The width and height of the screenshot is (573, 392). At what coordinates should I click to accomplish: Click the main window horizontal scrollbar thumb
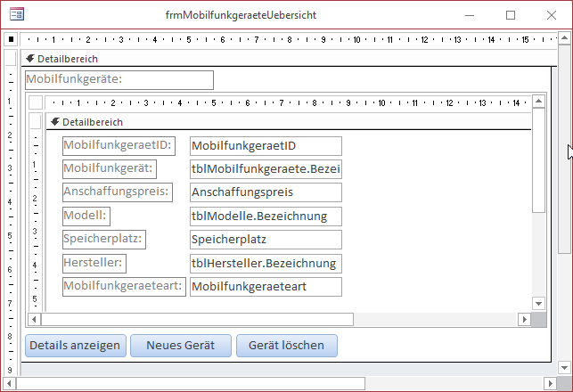191,384
